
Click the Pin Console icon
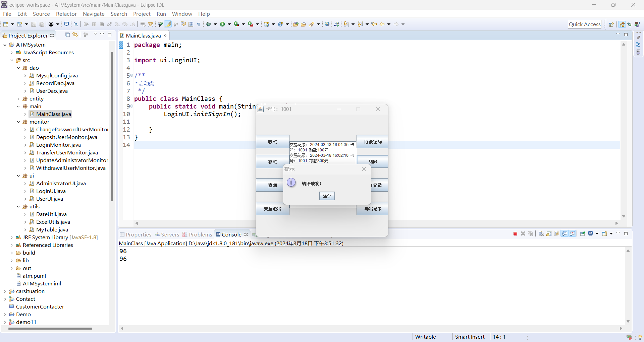click(582, 234)
